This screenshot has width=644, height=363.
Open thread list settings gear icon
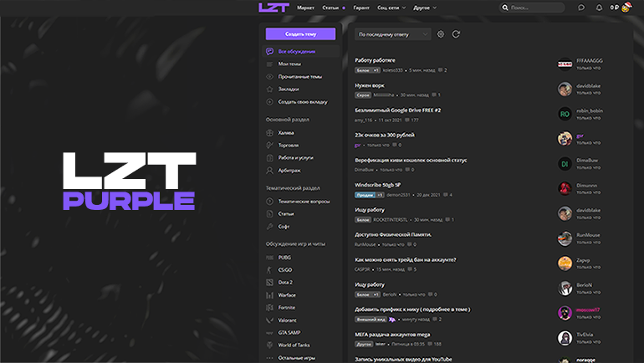pyautogui.click(x=440, y=34)
